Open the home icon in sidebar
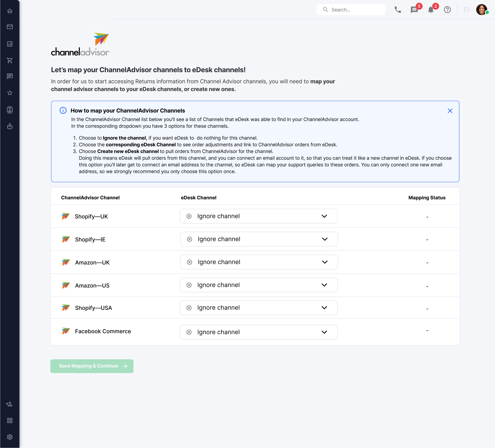The image size is (495, 448). pyautogui.click(x=10, y=11)
